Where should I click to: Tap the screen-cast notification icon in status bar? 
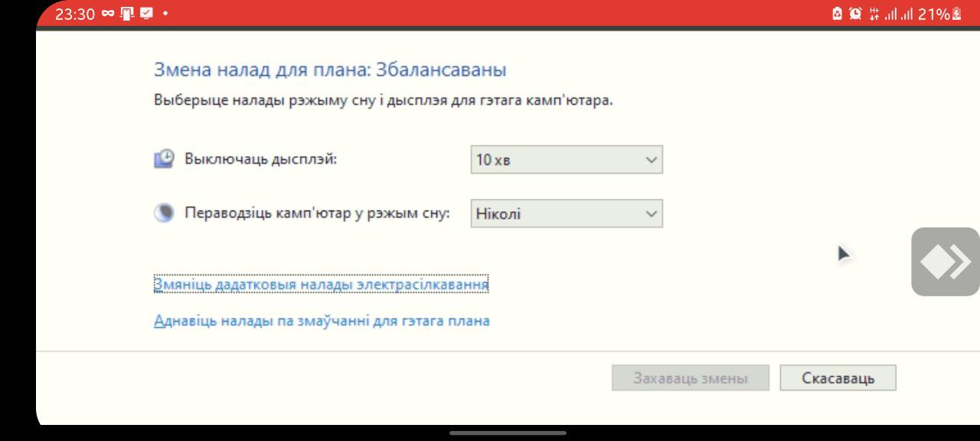click(126, 14)
